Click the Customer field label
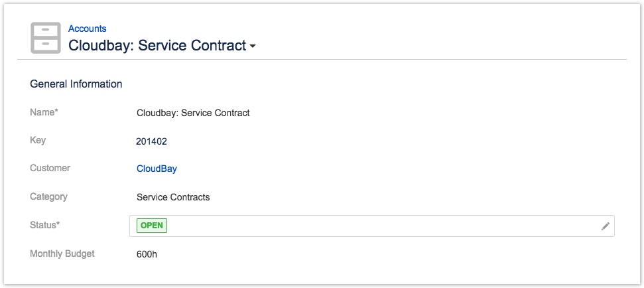644x288 pixels. pyautogui.click(x=50, y=168)
